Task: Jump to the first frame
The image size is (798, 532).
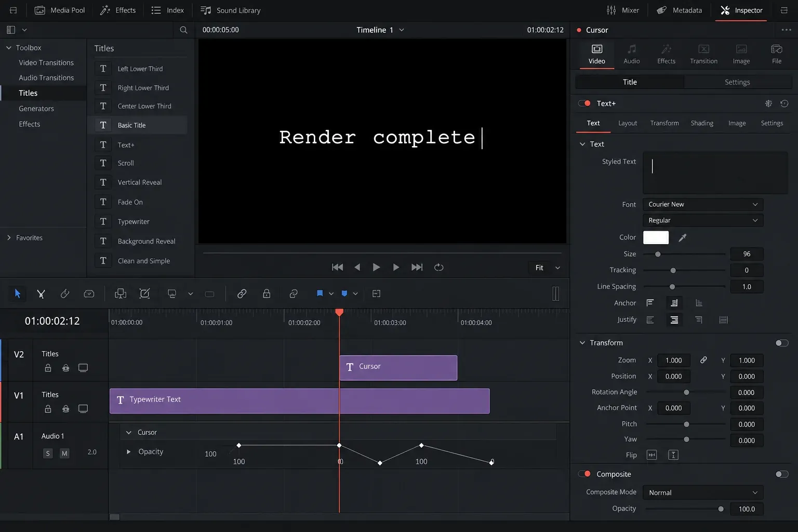Action: tap(337, 267)
